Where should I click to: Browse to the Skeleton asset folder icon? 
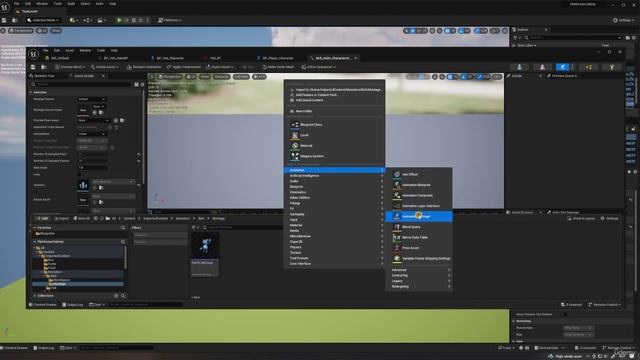[101, 188]
